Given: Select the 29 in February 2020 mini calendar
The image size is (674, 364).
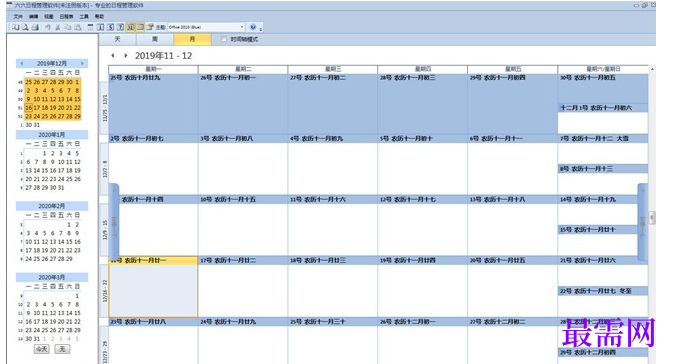Looking at the screenshot, I should 69,259.
